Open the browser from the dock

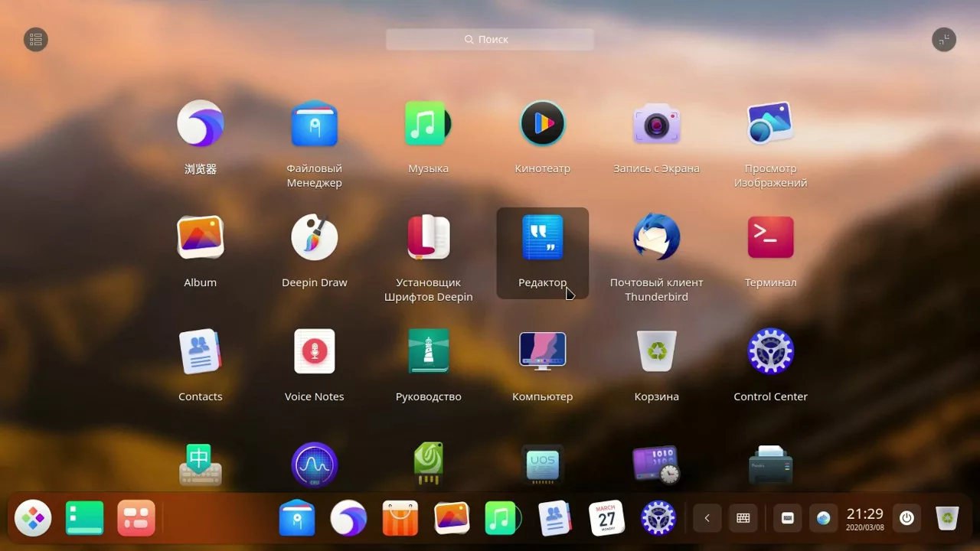pos(348,518)
